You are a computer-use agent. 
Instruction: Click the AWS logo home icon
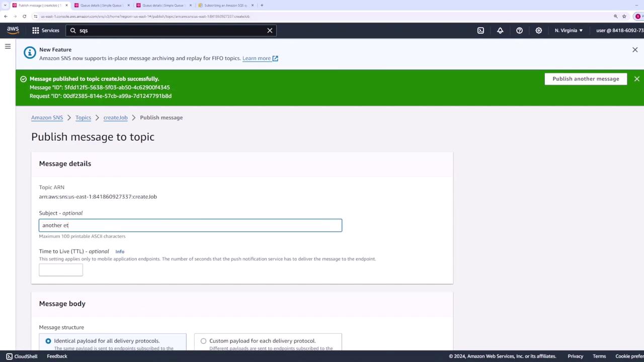point(13,30)
